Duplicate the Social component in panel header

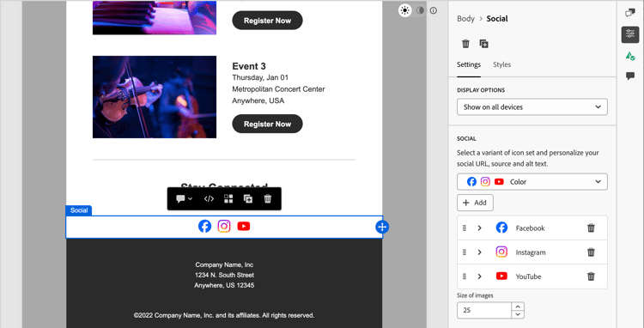[x=483, y=44]
